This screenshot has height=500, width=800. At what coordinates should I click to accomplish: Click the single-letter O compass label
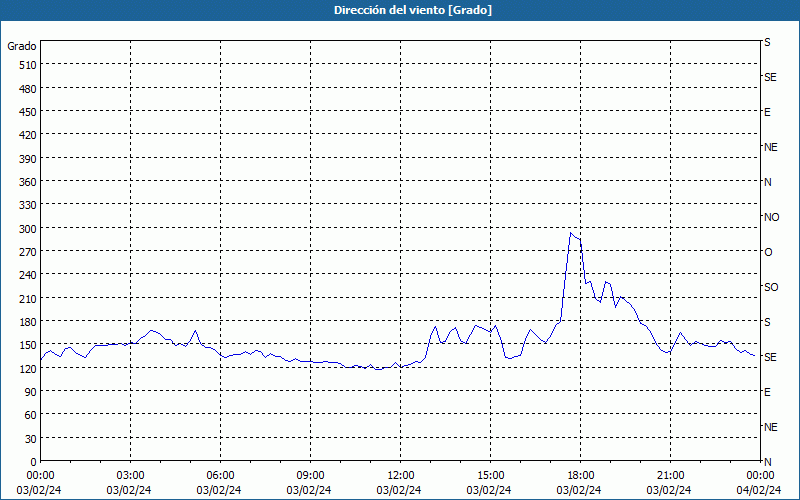click(768, 252)
